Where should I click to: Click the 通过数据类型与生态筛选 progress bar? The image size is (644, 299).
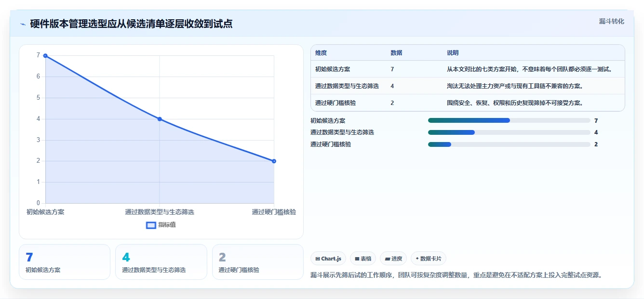point(509,132)
